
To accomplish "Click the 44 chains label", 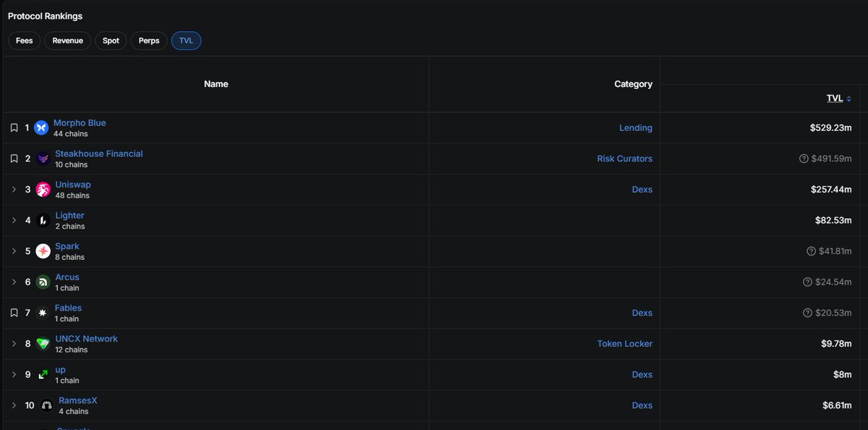I will [71, 134].
